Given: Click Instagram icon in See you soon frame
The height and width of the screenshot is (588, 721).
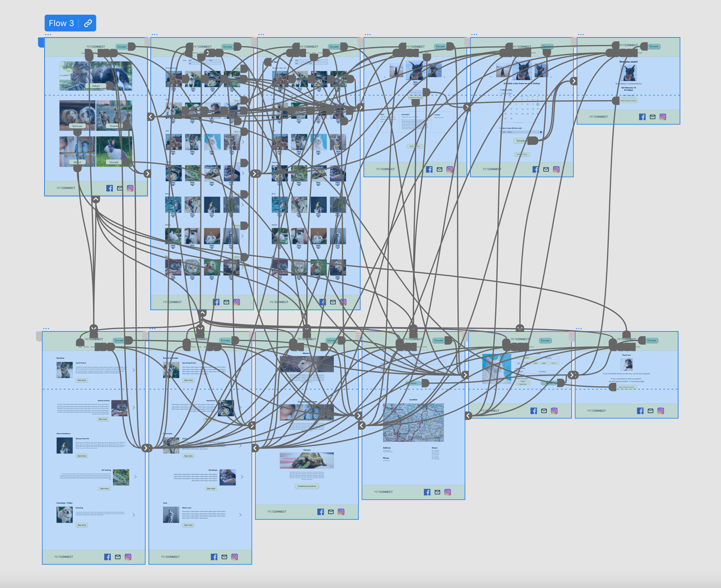Looking at the screenshot, I should (x=663, y=117).
